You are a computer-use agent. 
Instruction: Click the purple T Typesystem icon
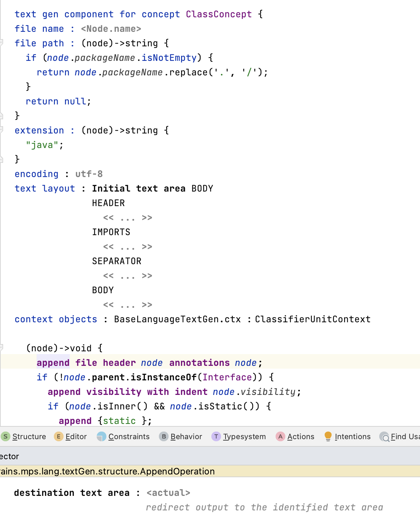(216, 436)
